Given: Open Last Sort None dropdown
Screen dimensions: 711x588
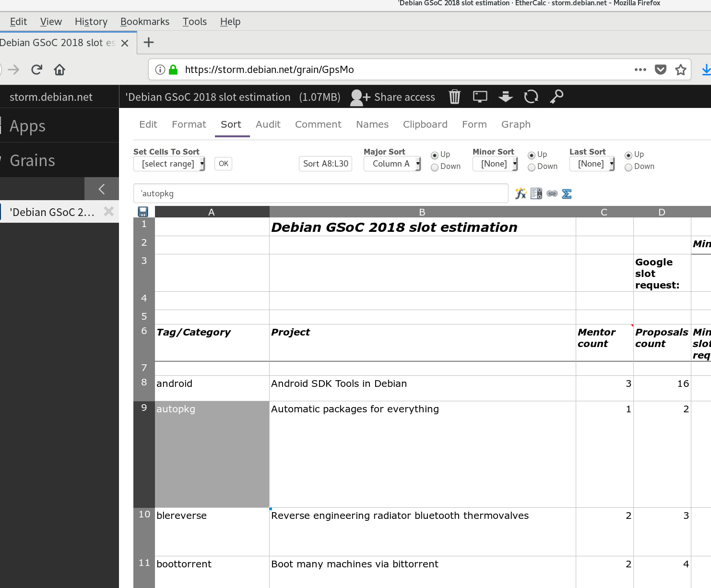Looking at the screenshot, I should [x=592, y=164].
